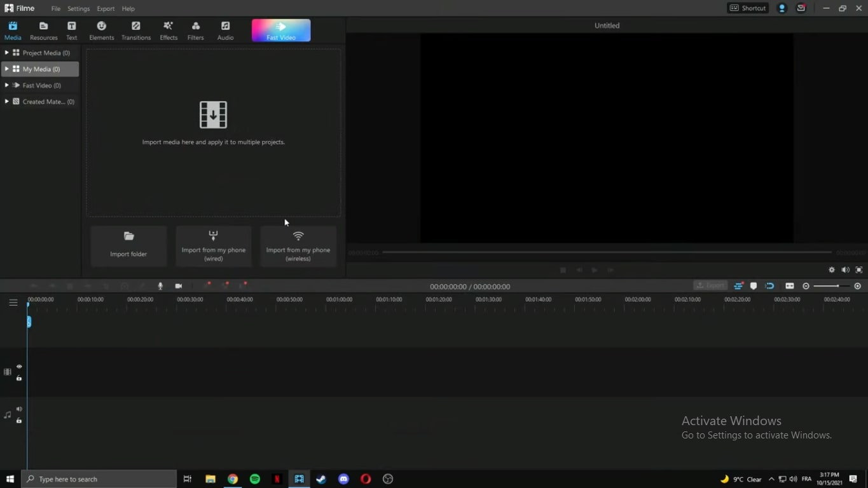
Task: Toggle fullscreen preview
Action: click(x=859, y=270)
